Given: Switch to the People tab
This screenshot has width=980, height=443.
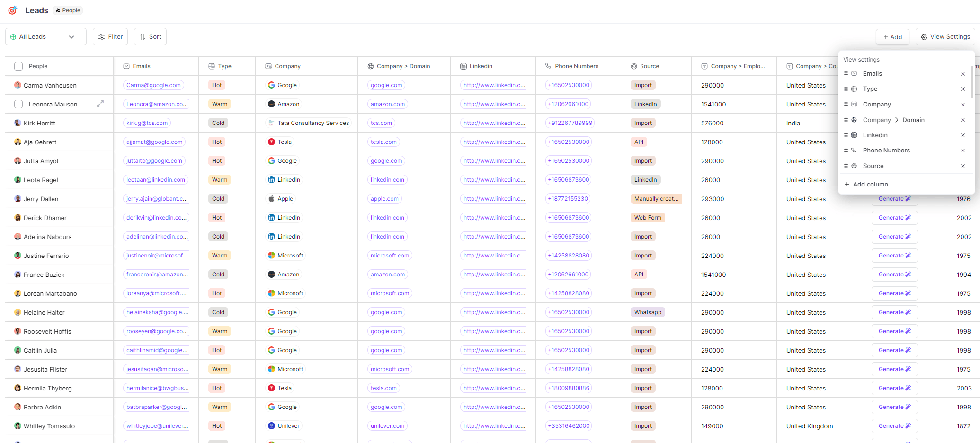Looking at the screenshot, I should [x=68, y=10].
